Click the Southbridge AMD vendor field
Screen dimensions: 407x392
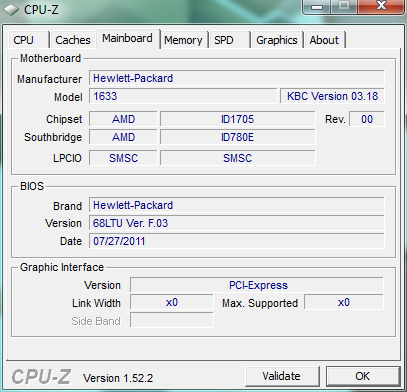pyautogui.click(x=123, y=137)
